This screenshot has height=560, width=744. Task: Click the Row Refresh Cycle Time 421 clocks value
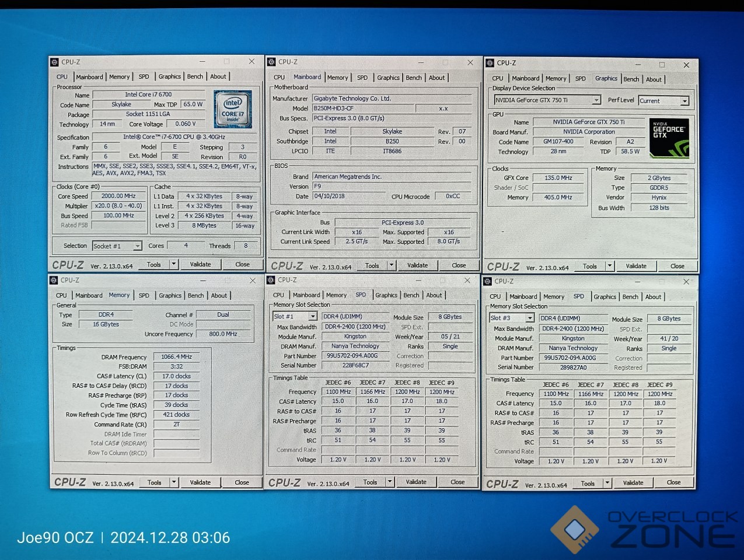[176, 415]
